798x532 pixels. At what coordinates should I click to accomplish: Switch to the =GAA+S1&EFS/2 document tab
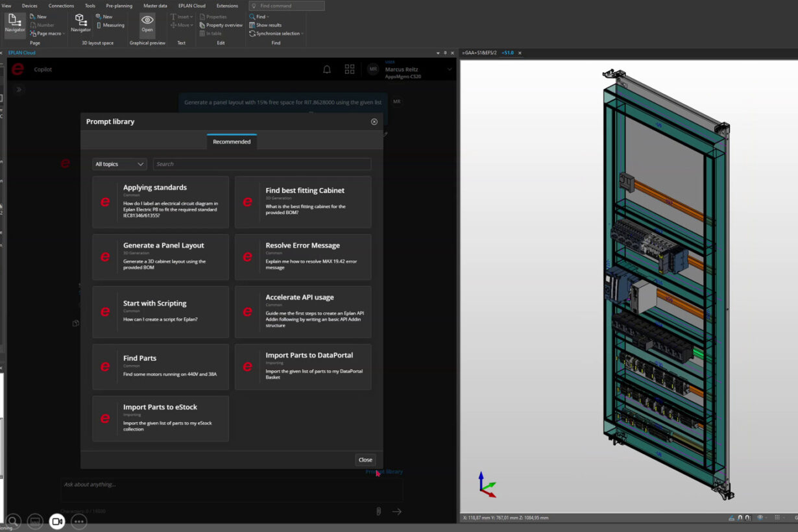pos(480,53)
